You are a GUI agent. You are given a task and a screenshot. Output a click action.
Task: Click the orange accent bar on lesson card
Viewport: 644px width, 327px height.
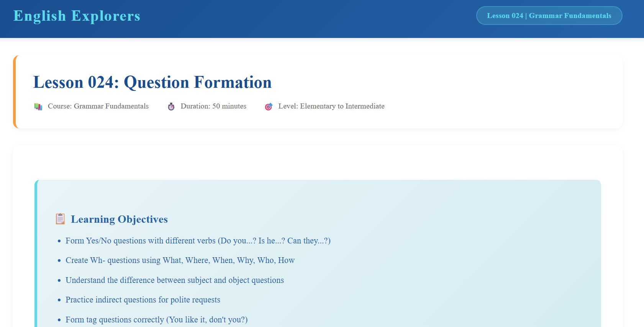point(15,92)
